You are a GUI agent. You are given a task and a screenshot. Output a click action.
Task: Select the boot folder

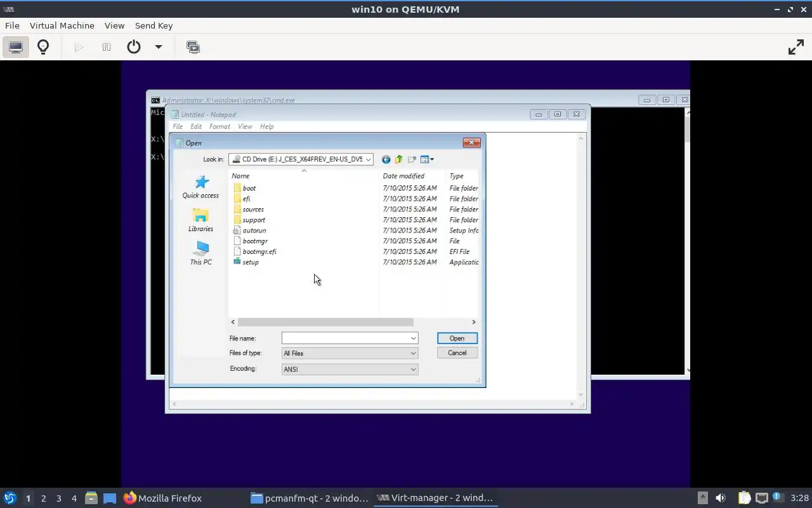244,188
